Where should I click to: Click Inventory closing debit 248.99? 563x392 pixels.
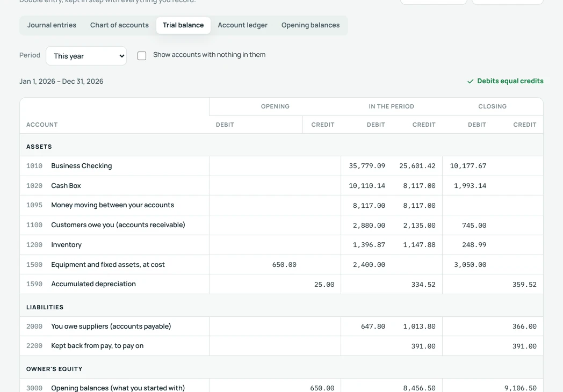click(x=474, y=245)
